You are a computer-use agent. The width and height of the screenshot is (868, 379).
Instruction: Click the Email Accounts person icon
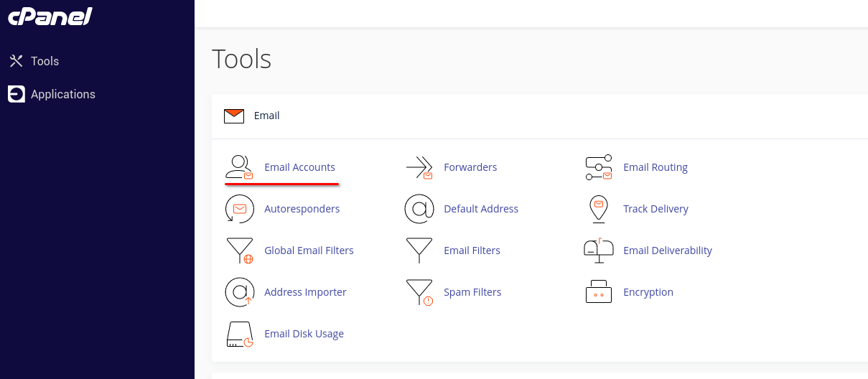[x=239, y=167]
